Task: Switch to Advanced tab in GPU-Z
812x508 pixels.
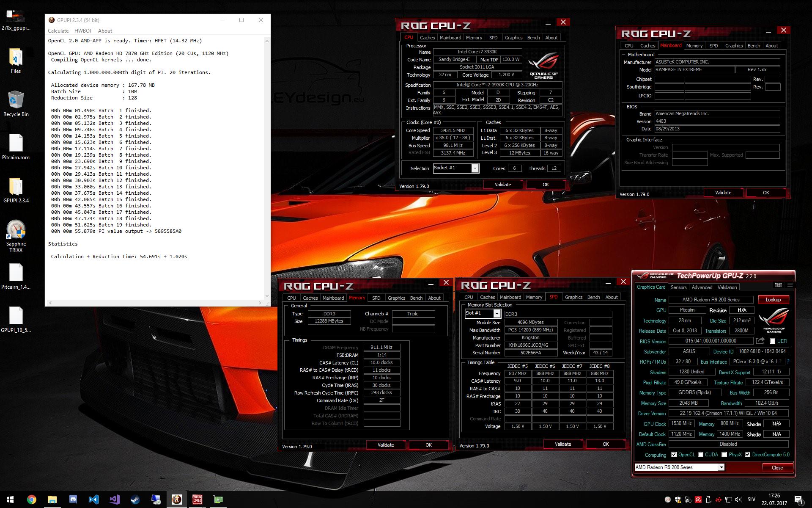Action: [702, 287]
